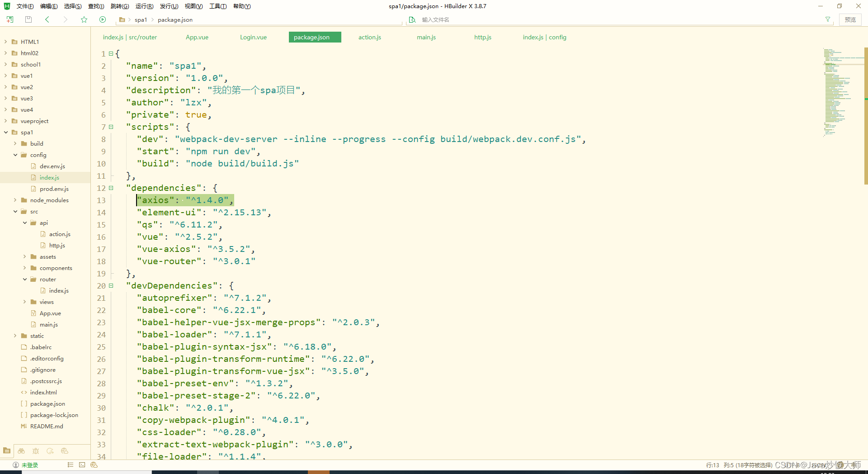
Task: Switch to the Login.vue tab
Action: click(253, 37)
